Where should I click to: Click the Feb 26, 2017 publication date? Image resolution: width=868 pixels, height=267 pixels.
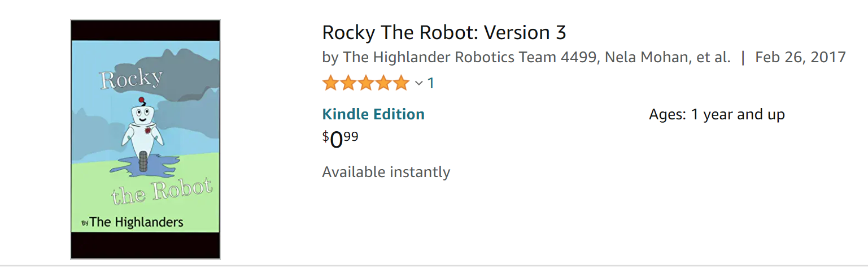coord(800,57)
